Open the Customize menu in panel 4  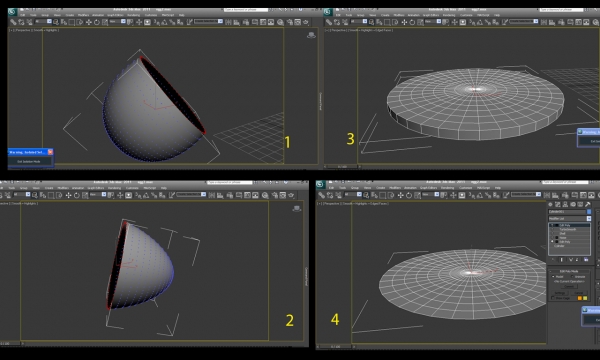point(466,188)
